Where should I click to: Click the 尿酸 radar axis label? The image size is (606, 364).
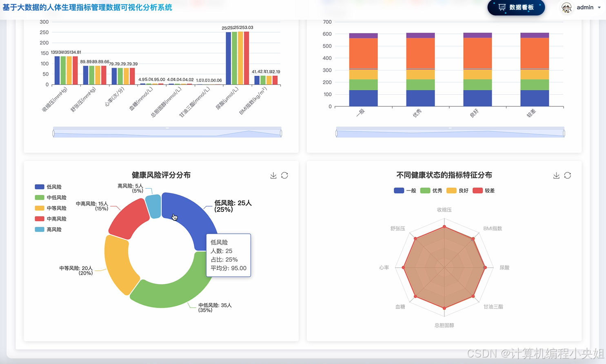coord(504,268)
